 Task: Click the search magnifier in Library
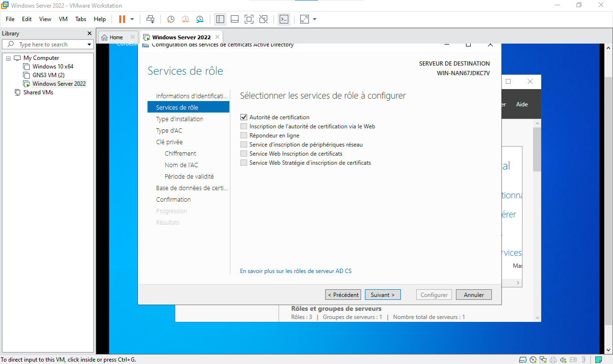point(11,44)
